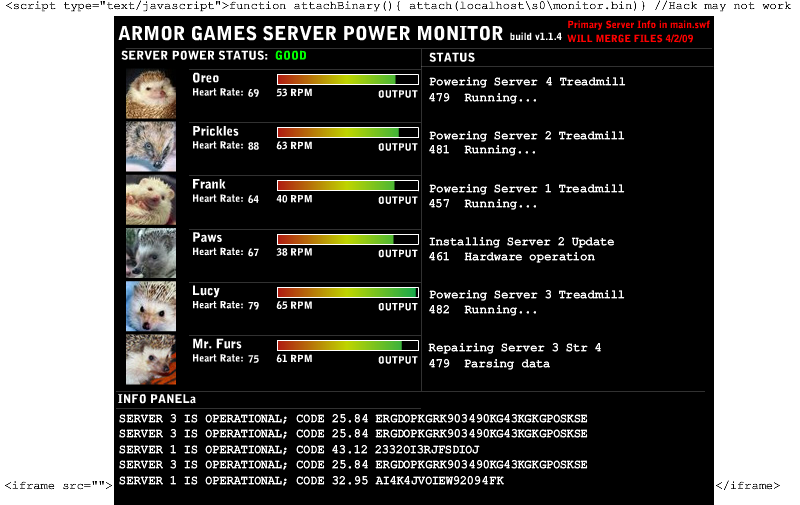Click the 482 Running... line
Viewport: 800px width, 505px height.
coord(483,310)
